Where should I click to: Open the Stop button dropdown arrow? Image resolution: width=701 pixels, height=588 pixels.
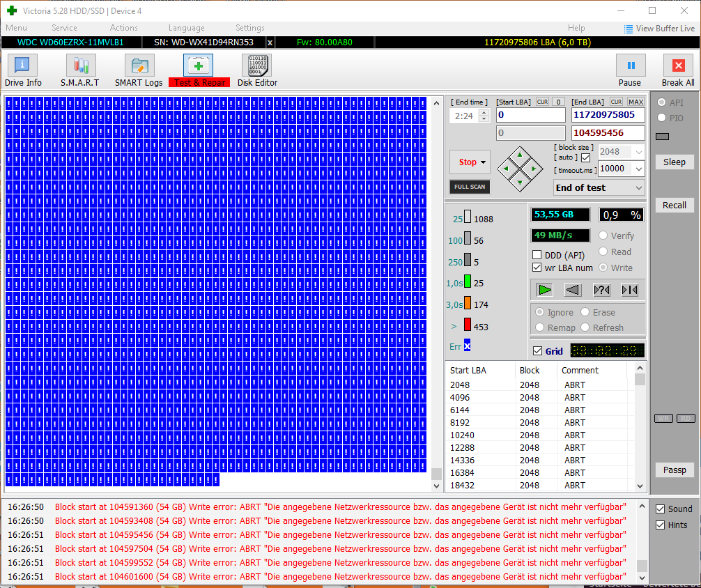(x=484, y=162)
